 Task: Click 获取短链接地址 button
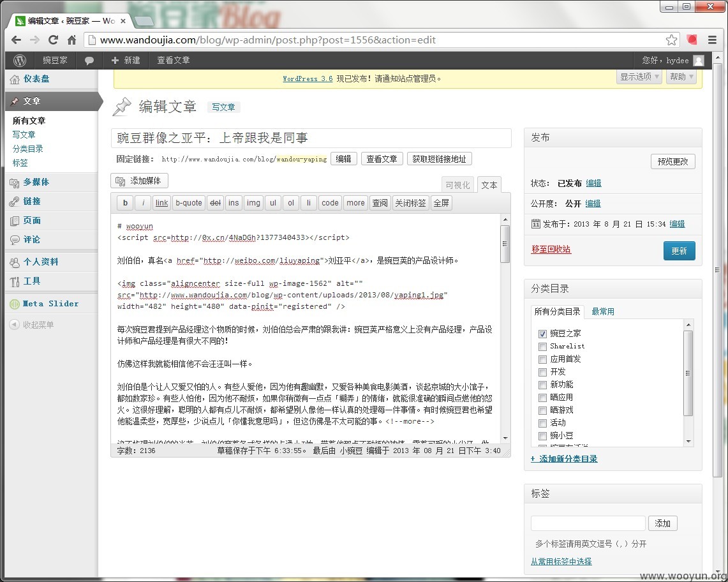439,159
